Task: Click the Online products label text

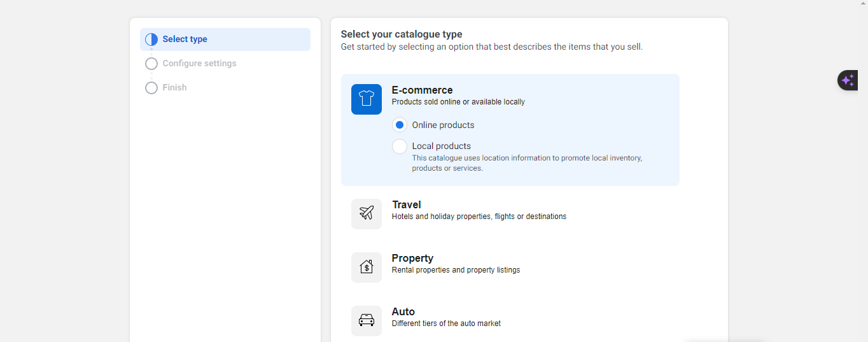Action: pyautogui.click(x=443, y=125)
